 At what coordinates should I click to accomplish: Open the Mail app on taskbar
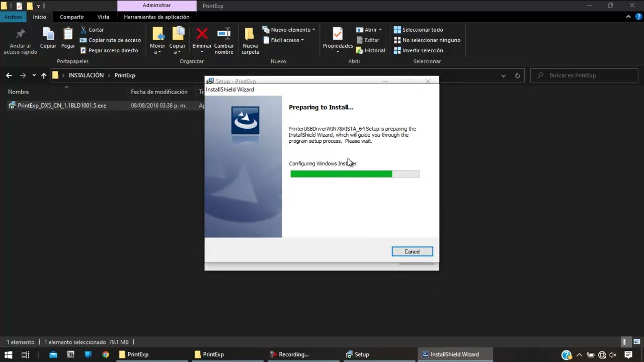click(53, 354)
